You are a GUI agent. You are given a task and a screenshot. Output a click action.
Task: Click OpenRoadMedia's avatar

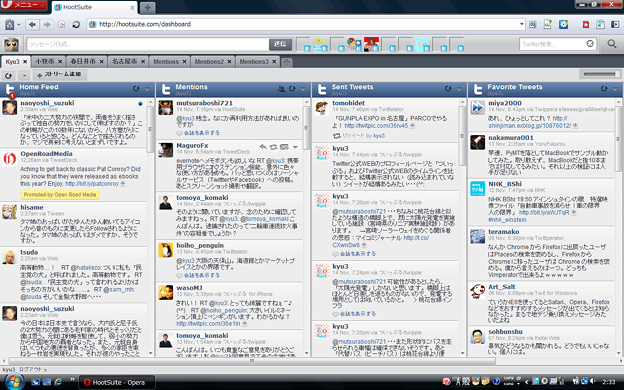click(10, 158)
